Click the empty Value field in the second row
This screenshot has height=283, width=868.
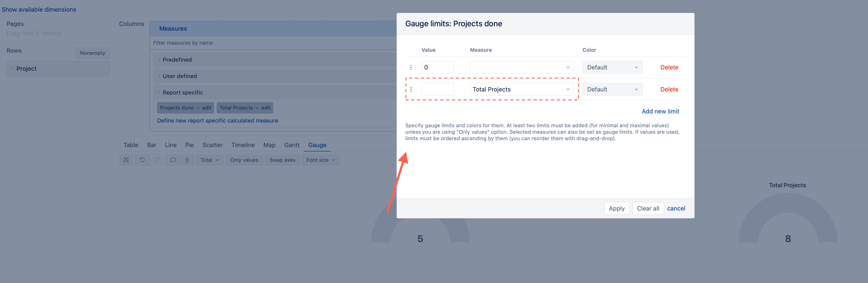tap(437, 89)
